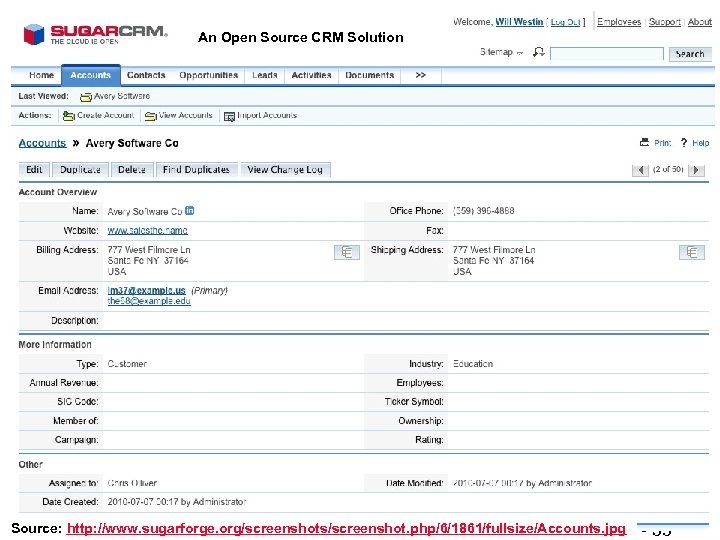Select the Accounts tab
The width and height of the screenshot is (720, 540).
90,75
